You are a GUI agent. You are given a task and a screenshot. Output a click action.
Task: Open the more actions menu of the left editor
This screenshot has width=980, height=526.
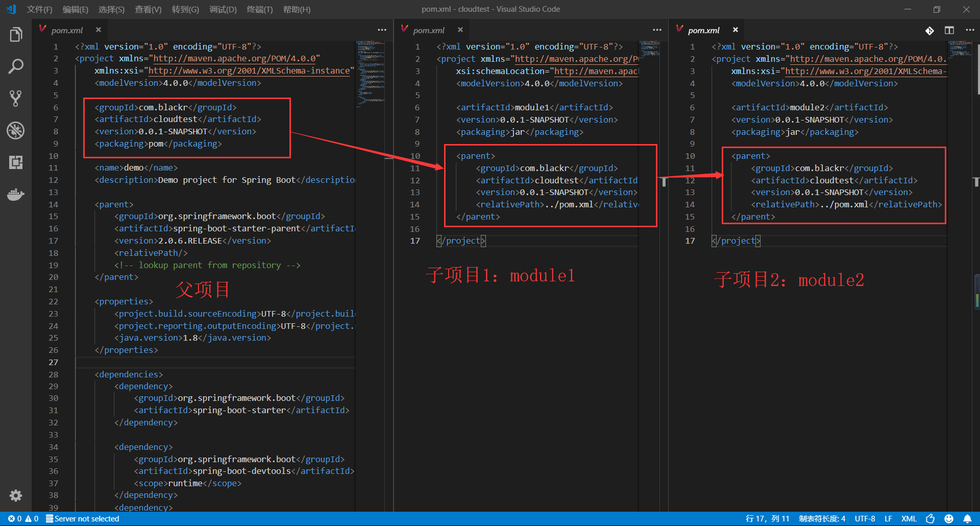382,30
